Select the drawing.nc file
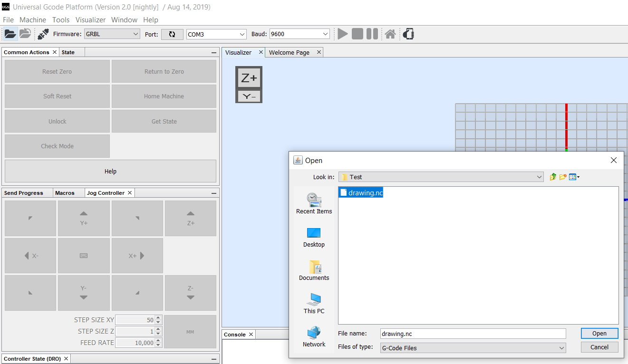Image resolution: width=628 pixels, height=364 pixels. point(365,192)
